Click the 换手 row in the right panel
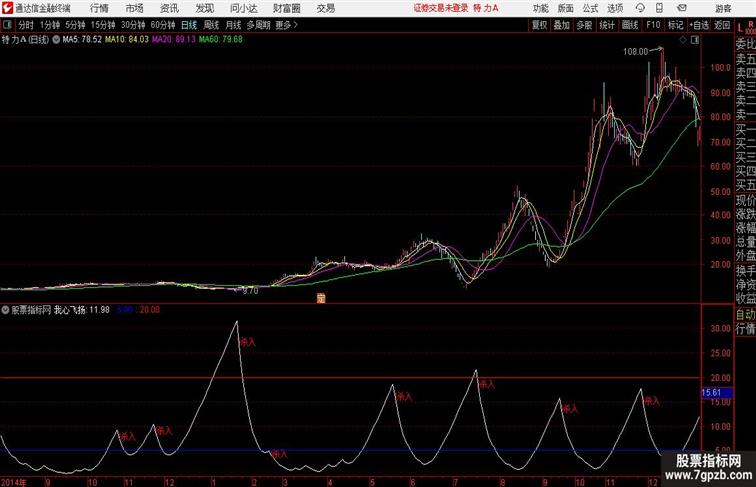This screenshot has width=756, height=487. 745,271
